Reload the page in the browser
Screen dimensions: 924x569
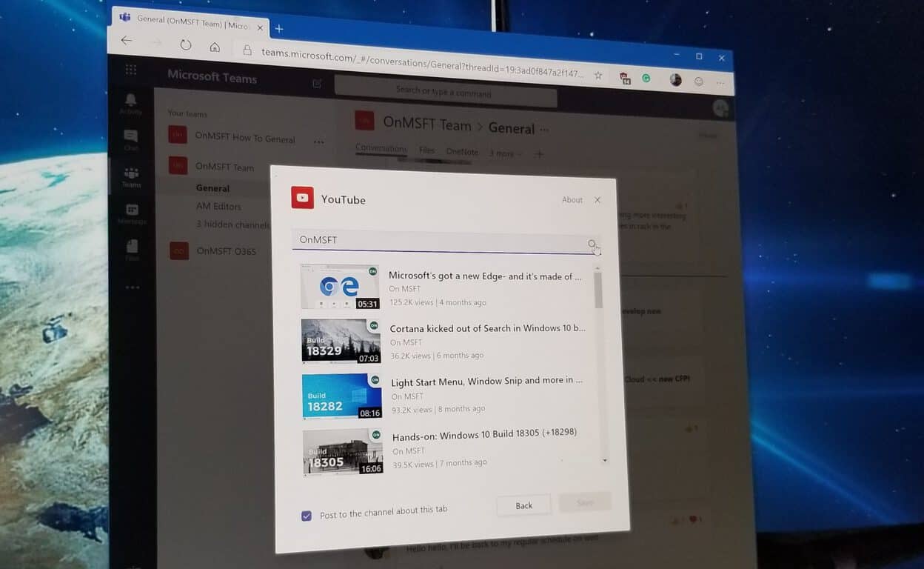(186, 44)
